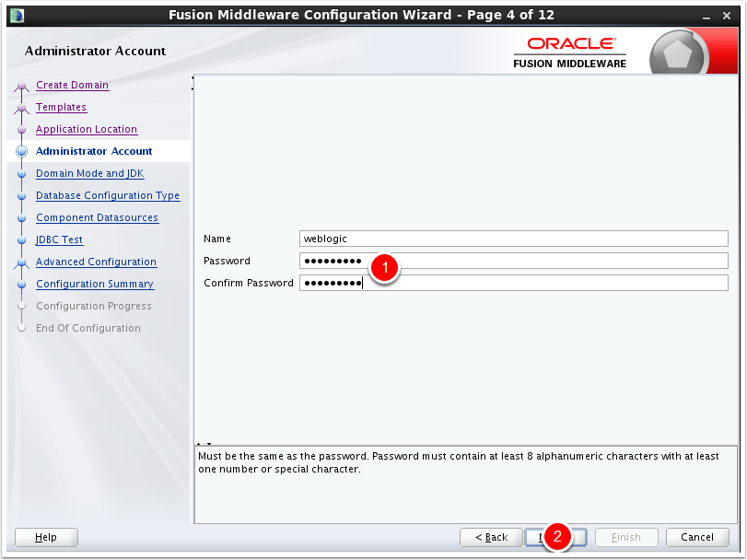Viewport: 747px width, 560px height.
Task: Open the Templates step link
Action: pos(61,107)
